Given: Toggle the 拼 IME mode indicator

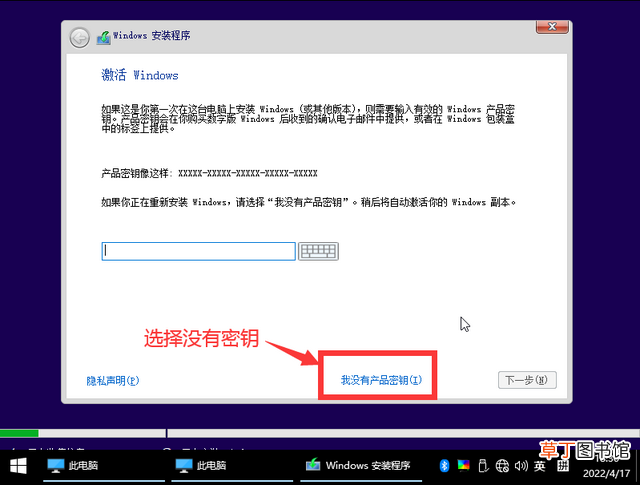Looking at the screenshot, I should click(563, 465).
